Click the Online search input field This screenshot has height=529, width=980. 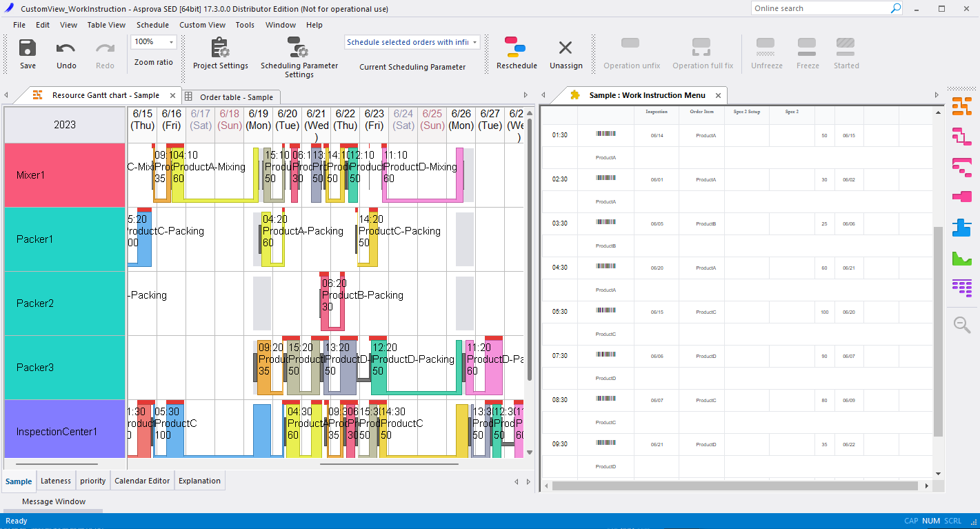[821, 8]
